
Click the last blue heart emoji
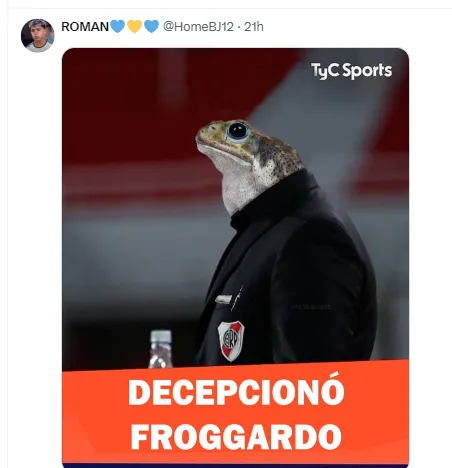(152, 26)
